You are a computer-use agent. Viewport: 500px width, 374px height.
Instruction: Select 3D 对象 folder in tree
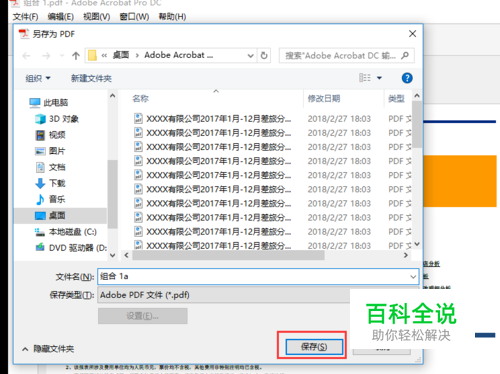tap(57, 119)
